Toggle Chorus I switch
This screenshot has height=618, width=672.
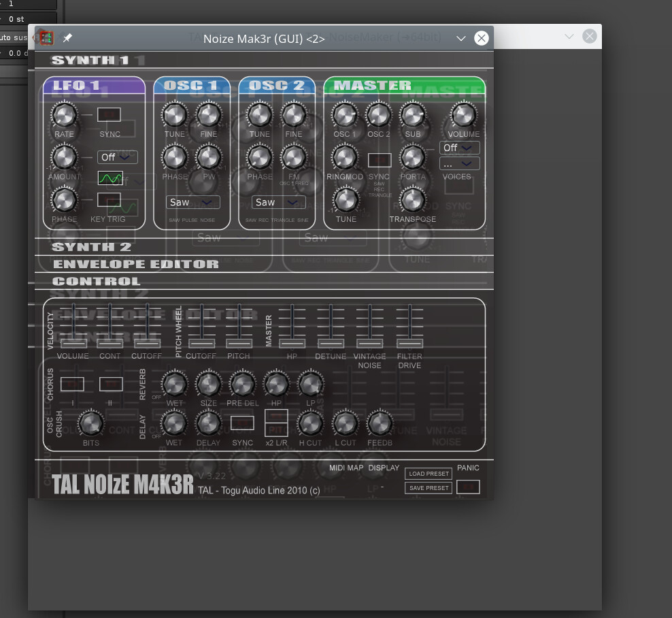72,384
